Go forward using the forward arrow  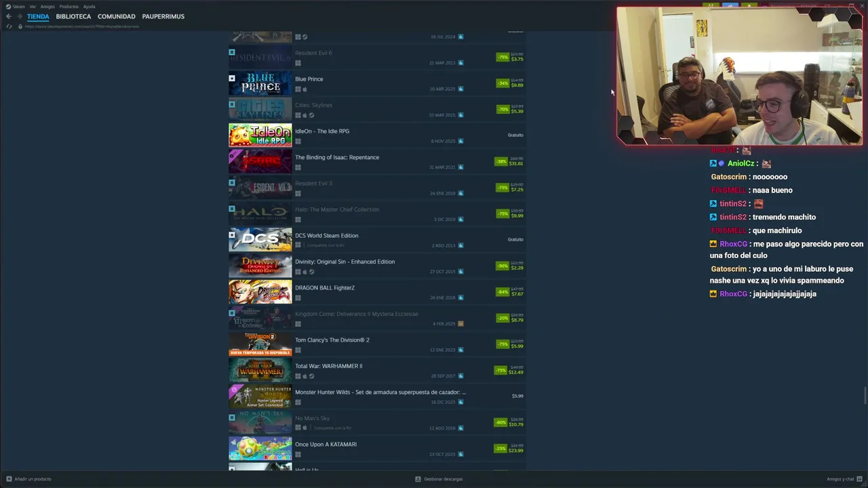[x=19, y=16]
